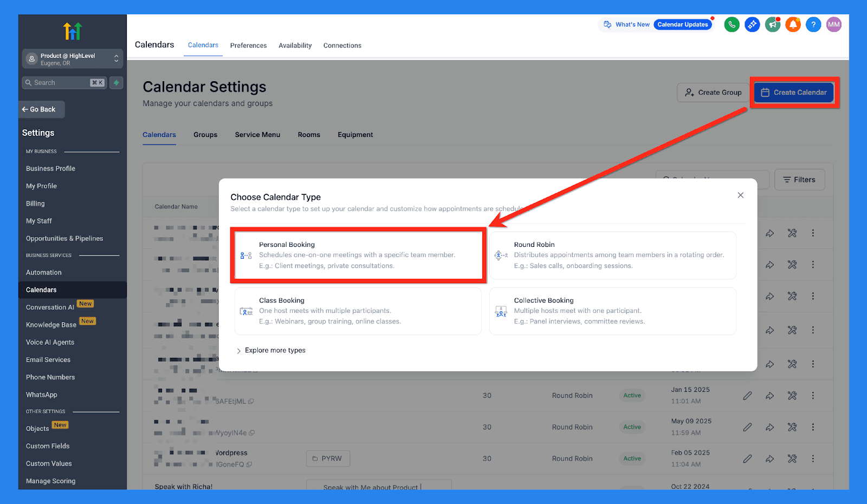Open Voice AI Agents settings
The image size is (867, 504).
coord(50,342)
